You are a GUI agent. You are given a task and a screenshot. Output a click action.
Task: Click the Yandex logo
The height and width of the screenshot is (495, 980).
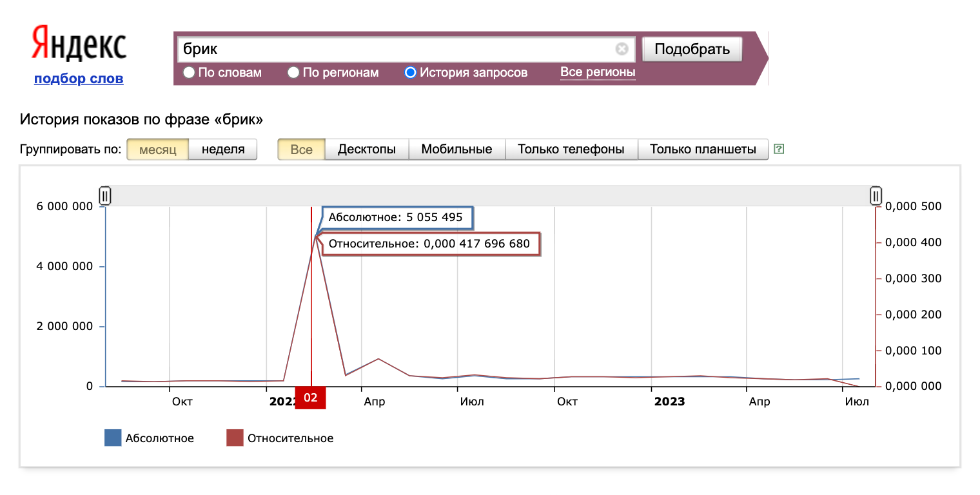point(79,44)
